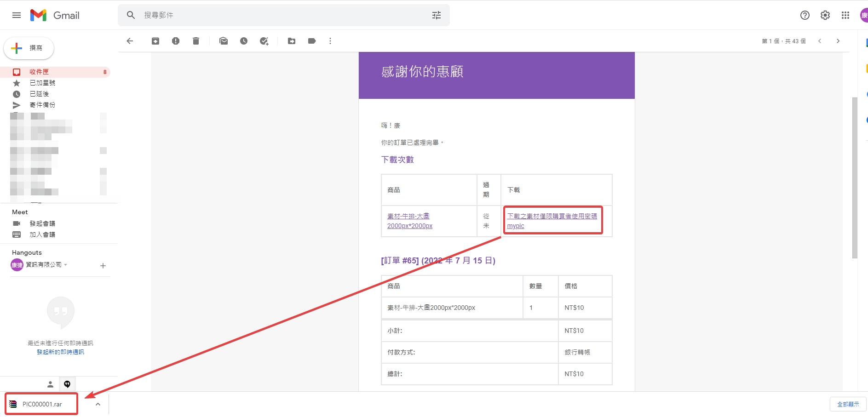The image size is (868, 417).
Task: Click the Archive icon in the email toolbar
Action: (x=155, y=41)
